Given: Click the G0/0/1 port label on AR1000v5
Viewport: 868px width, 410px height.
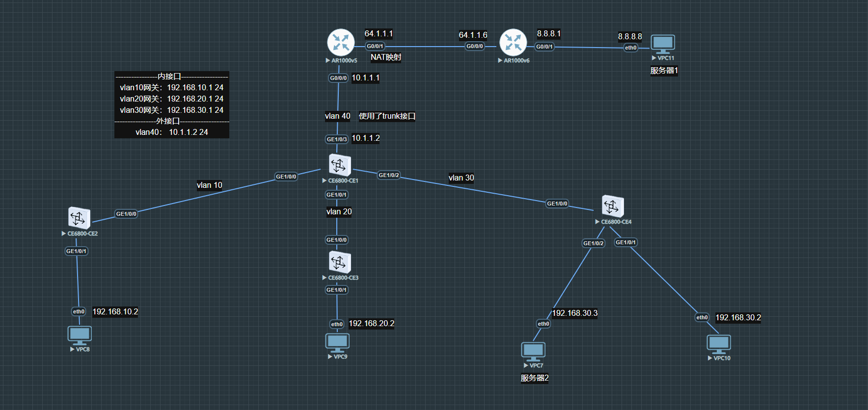Looking at the screenshot, I should [375, 46].
